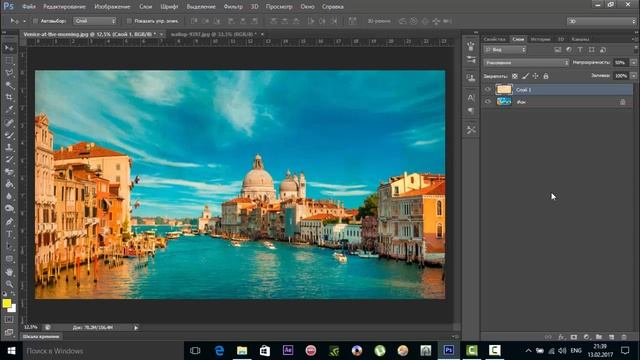640x360 pixels.
Task: Create a new layer icon
Action: tap(611, 337)
